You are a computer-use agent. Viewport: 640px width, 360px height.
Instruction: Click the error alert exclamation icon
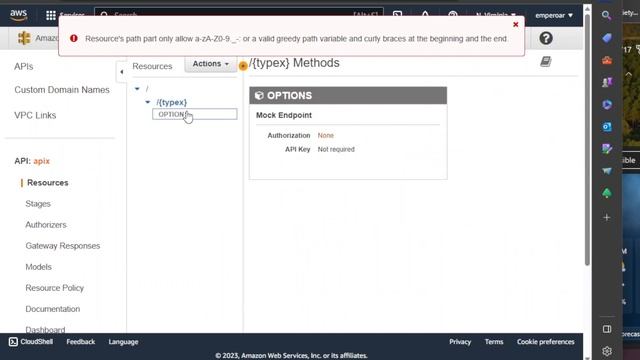(74, 38)
